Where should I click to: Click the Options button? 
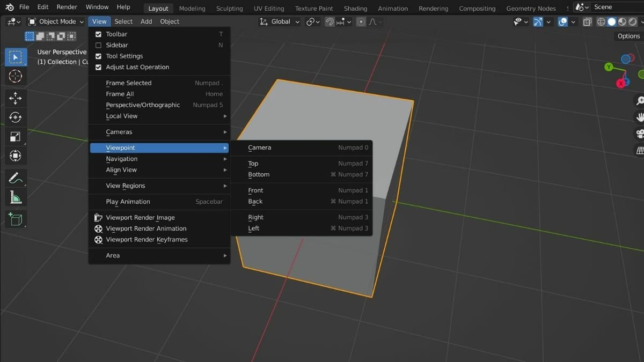628,36
